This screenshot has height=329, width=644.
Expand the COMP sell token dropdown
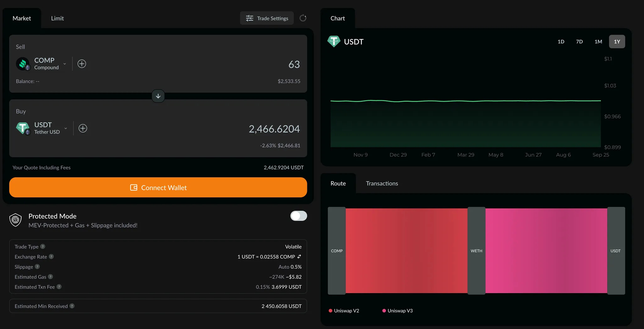[65, 64]
